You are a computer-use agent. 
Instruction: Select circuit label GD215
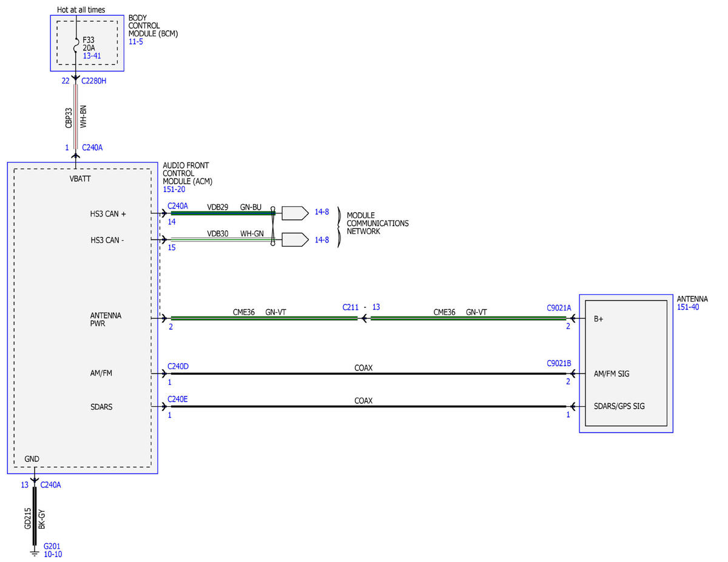point(28,518)
